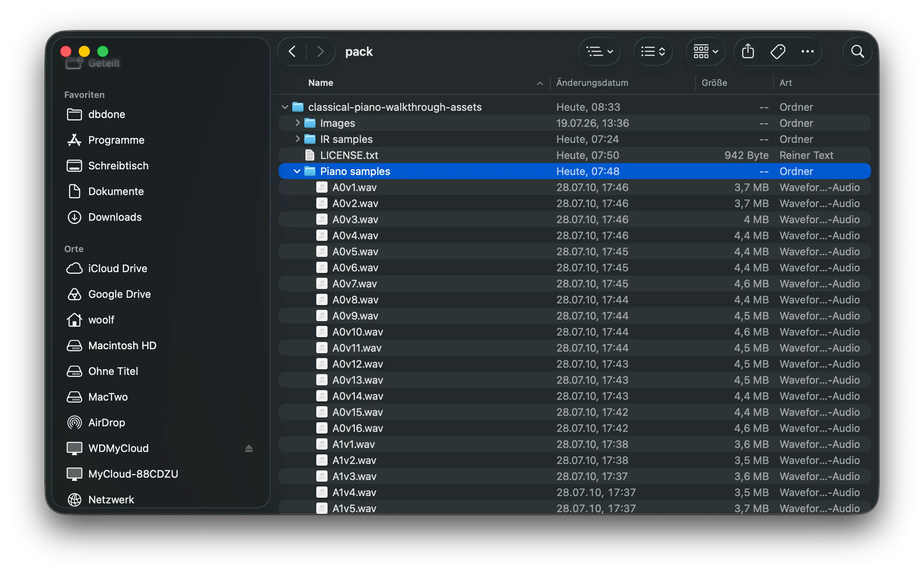This screenshot has width=924, height=574.
Task: Go back with the left chevron button
Action: coord(292,51)
